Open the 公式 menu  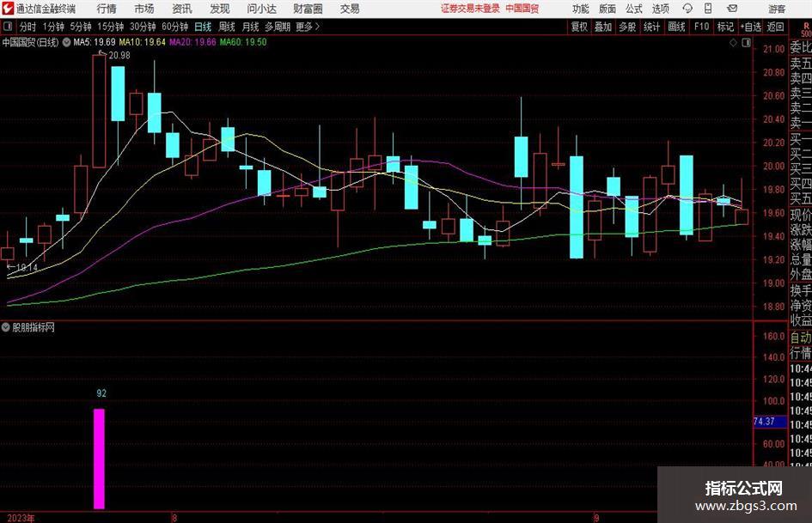(x=633, y=9)
